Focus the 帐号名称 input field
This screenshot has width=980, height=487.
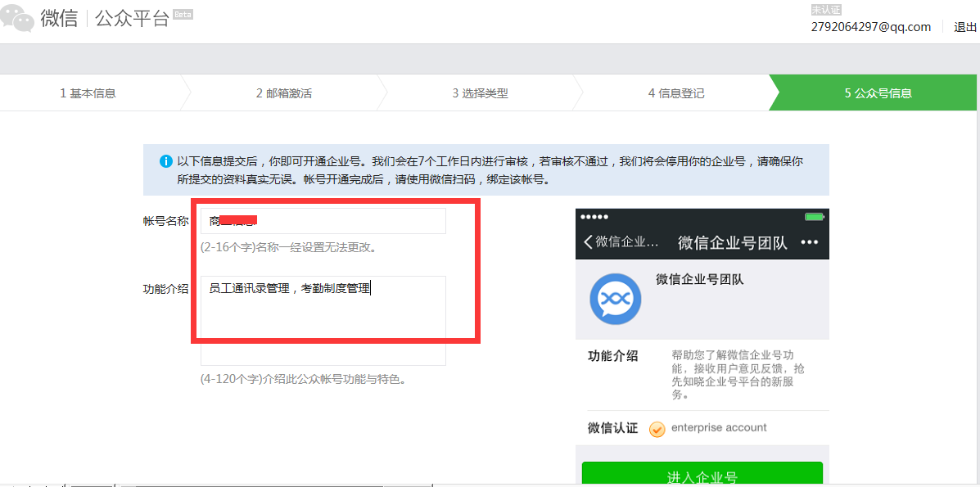pos(323,221)
